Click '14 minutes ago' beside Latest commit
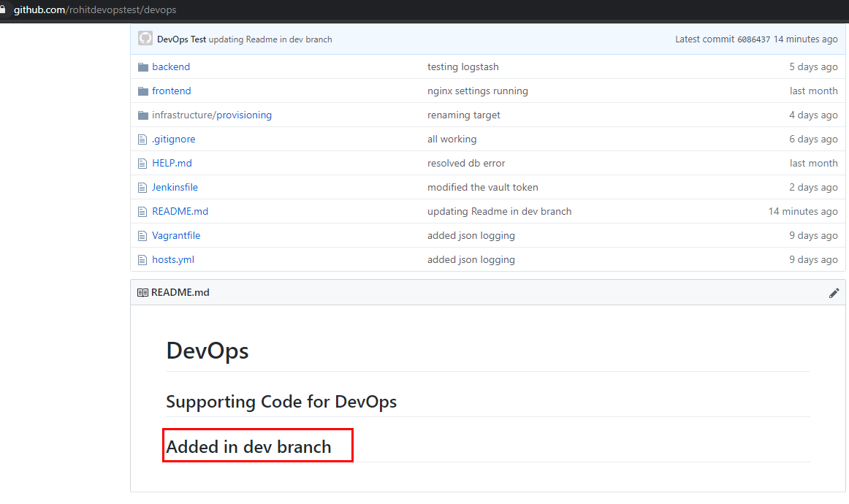Image resolution: width=849 pixels, height=504 pixels. pyautogui.click(x=806, y=39)
